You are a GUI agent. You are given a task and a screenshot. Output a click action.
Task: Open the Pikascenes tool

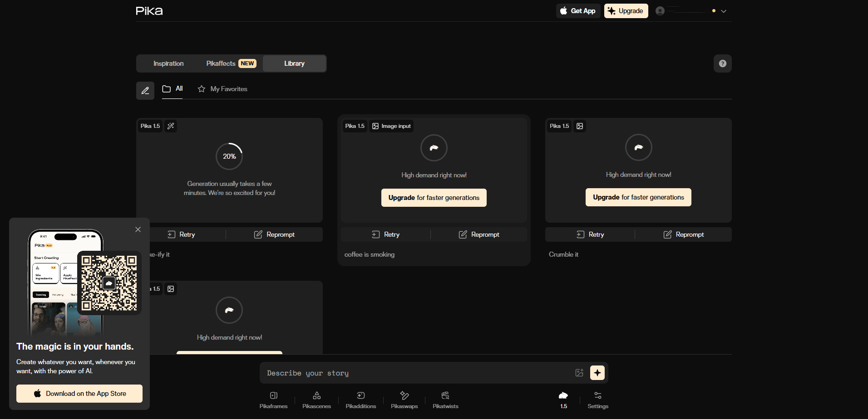pos(317,400)
